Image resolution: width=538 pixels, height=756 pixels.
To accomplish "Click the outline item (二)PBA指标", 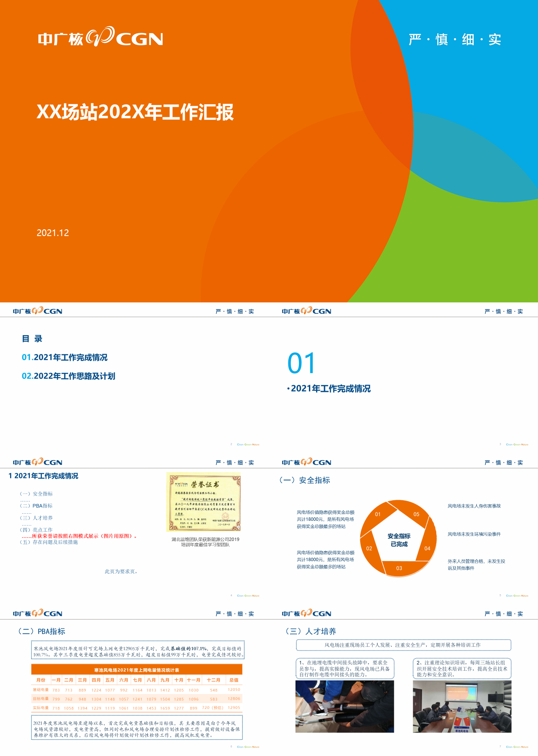I will (36, 506).
